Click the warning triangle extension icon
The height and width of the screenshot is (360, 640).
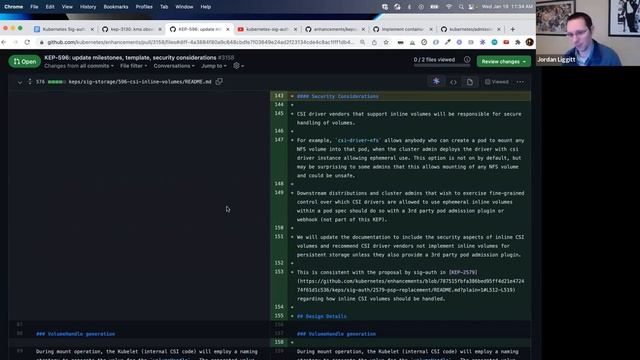click(413, 42)
